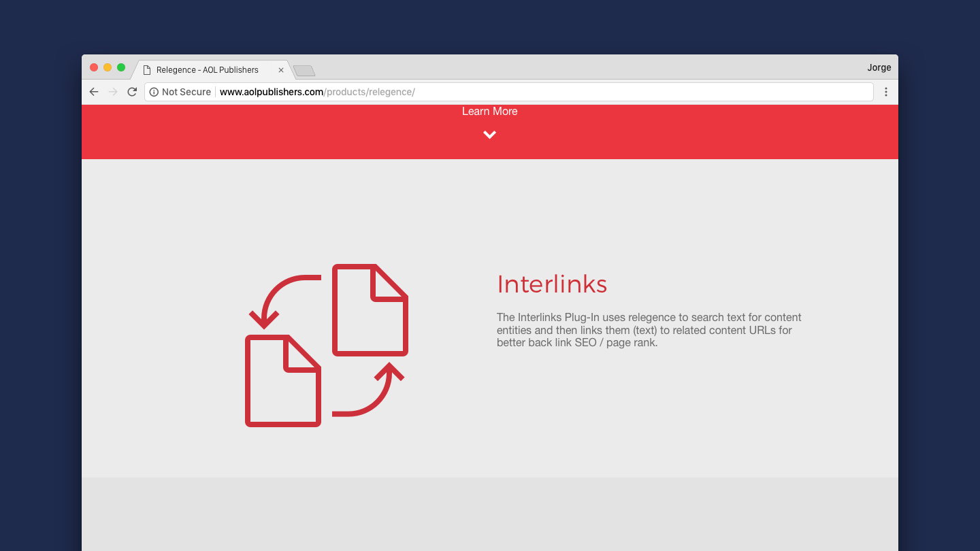Expand content with the white down chevron
Screen dimensions: 980x551
489,135
